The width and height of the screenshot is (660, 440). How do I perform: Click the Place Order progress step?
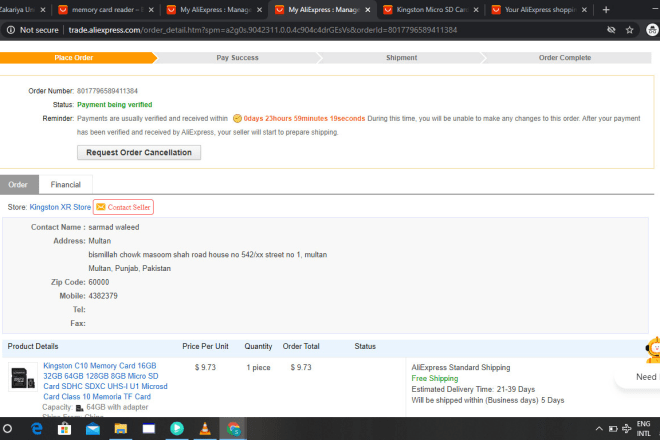[74, 58]
